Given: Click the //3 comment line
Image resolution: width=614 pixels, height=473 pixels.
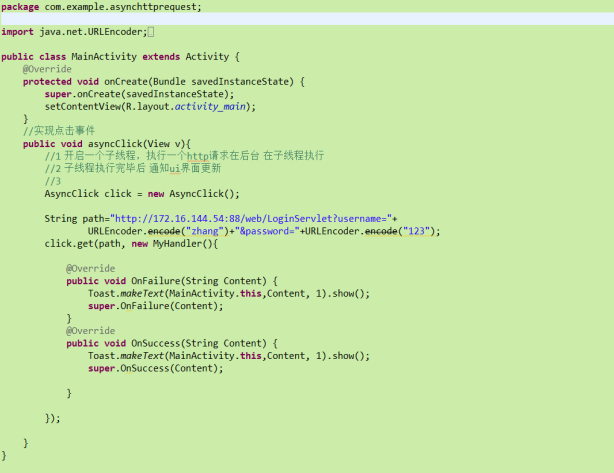Looking at the screenshot, I should pos(53,181).
